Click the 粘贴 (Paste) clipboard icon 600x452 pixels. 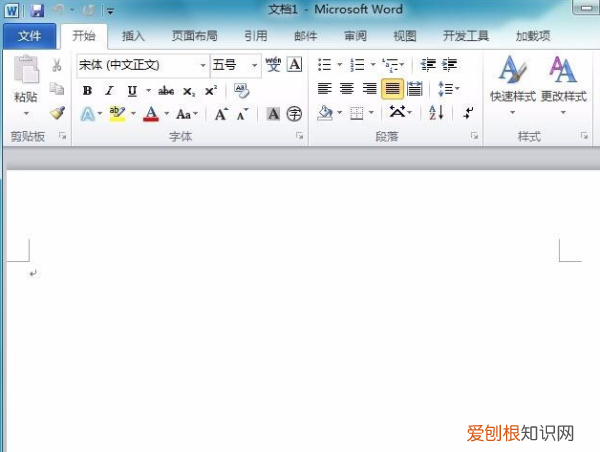pyautogui.click(x=26, y=69)
